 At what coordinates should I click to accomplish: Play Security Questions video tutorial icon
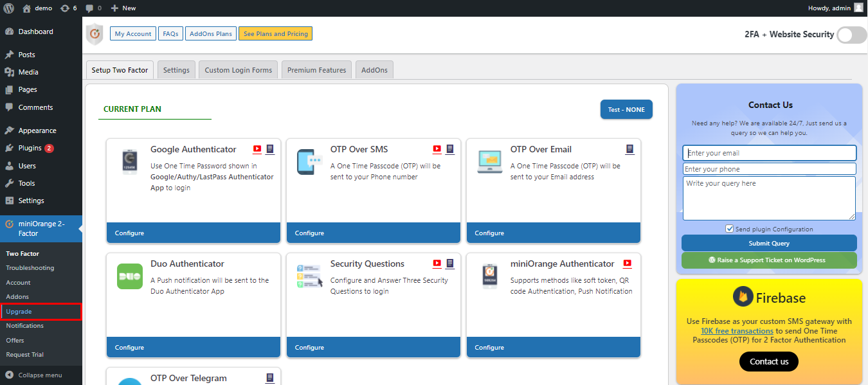coord(437,264)
